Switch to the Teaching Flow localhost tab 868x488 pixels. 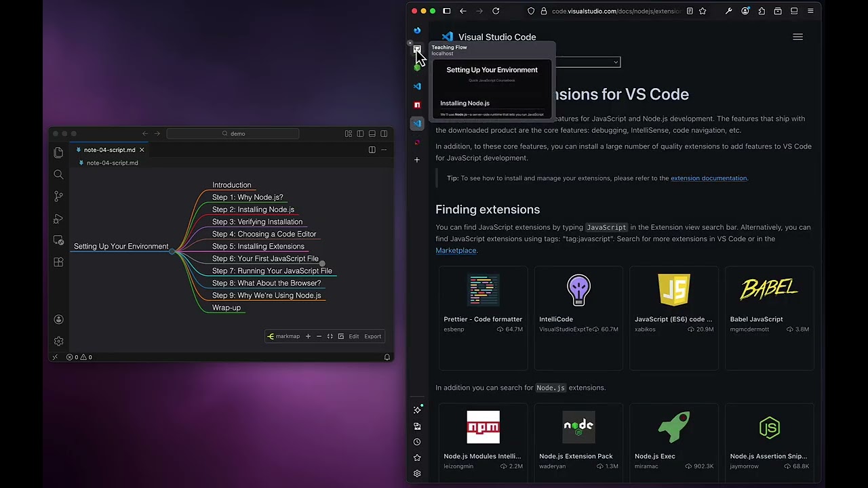pyautogui.click(x=417, y=49)
